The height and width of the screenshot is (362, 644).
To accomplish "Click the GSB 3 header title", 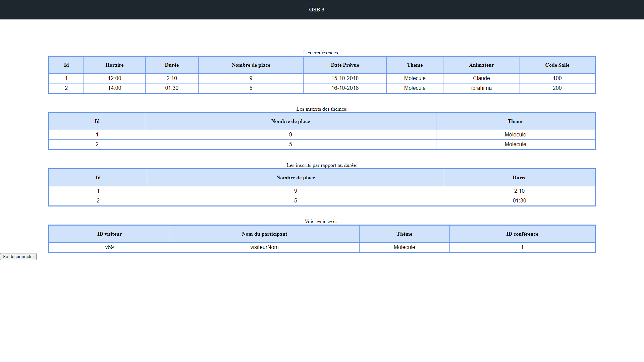I will 316,9.
